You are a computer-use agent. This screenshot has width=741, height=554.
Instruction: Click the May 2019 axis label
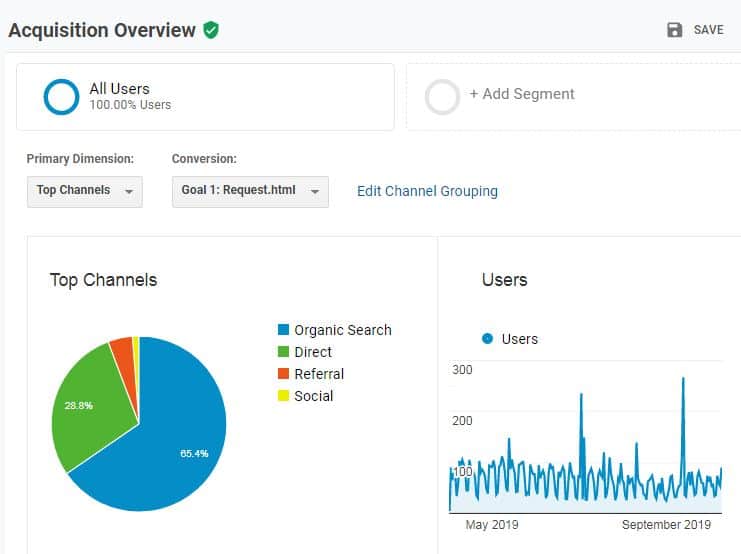pyautogui.click(x=491, y=525)
